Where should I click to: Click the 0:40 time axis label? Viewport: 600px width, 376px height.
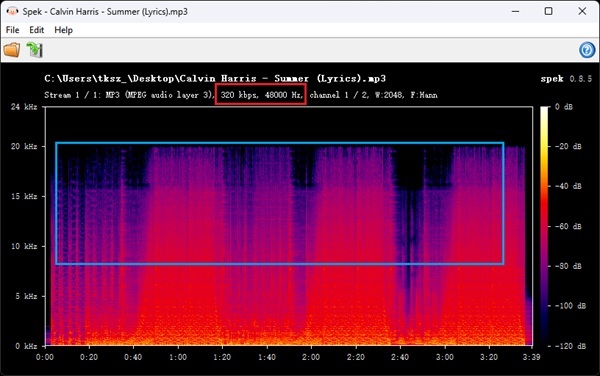133,357
